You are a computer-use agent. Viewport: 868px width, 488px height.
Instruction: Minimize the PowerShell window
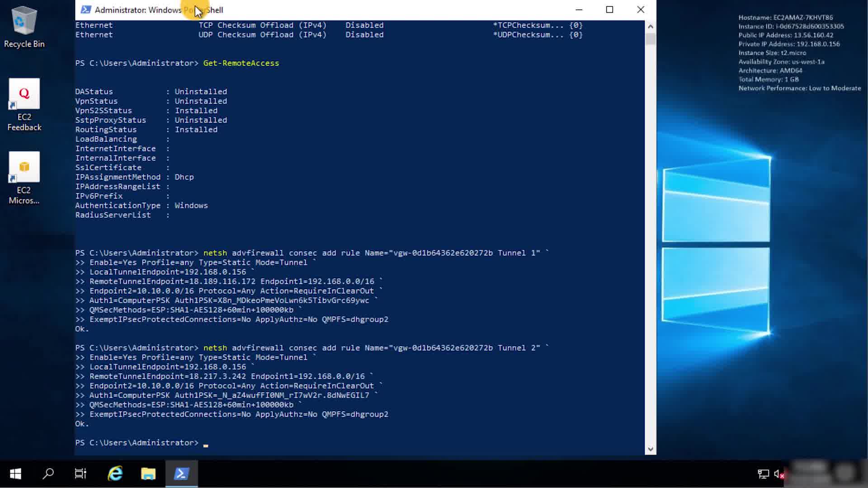[579, 10]
